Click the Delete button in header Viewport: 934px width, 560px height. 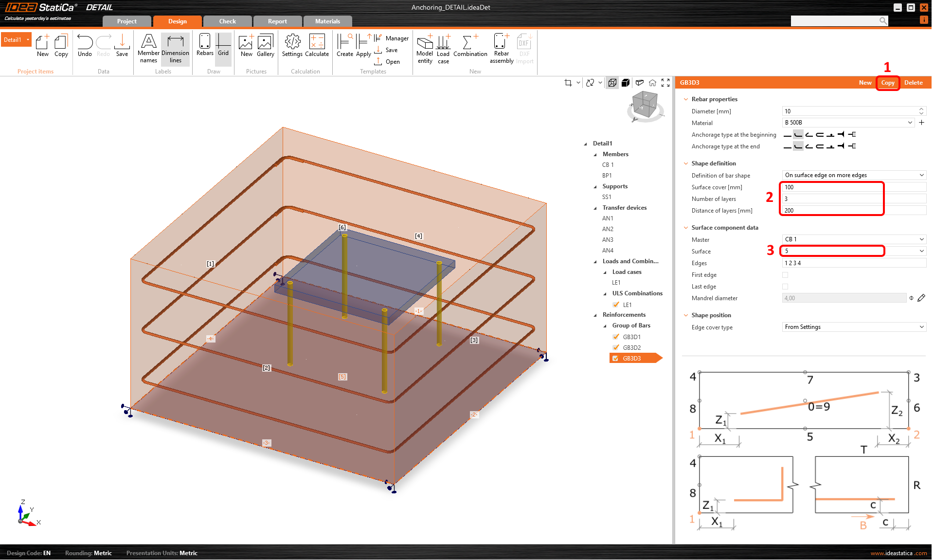pos(913,83)
